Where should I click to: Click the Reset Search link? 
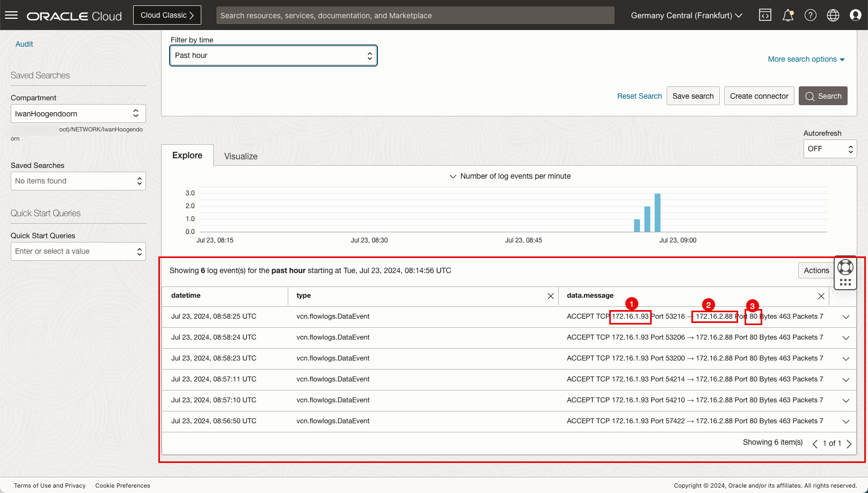click(639, 96)
